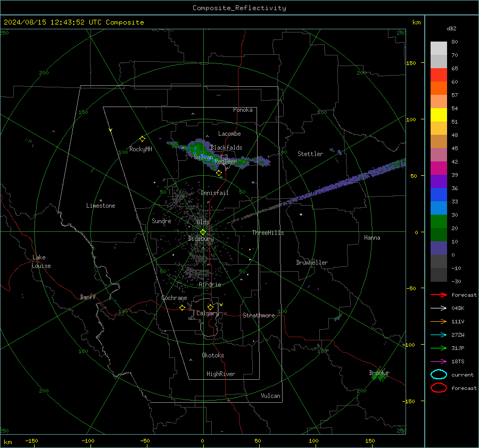Viewport: 479px width, 448px height.
Task: Select the red 60-65 dBZ swatch
Action: 439,75
